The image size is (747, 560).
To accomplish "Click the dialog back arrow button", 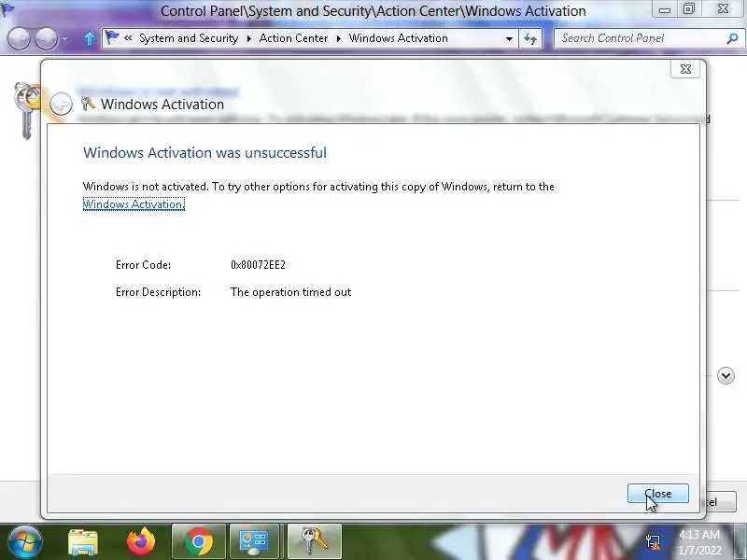I will (62, 104).
